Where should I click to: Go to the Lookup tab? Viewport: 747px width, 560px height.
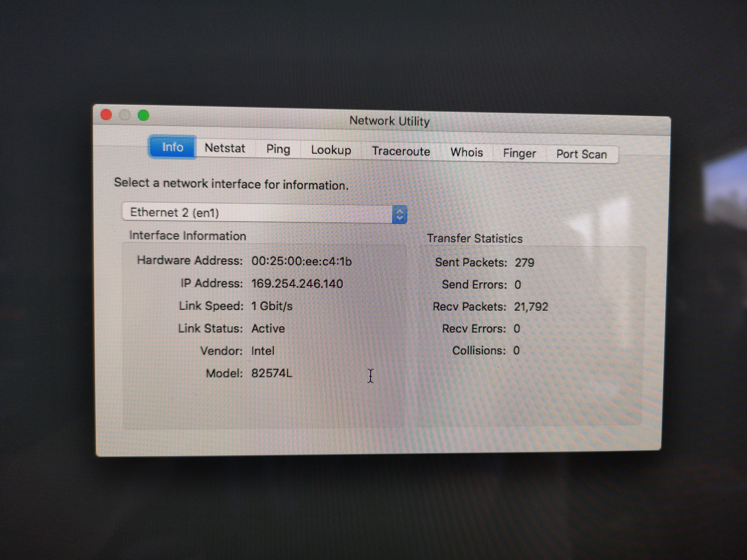coord(331,150)
